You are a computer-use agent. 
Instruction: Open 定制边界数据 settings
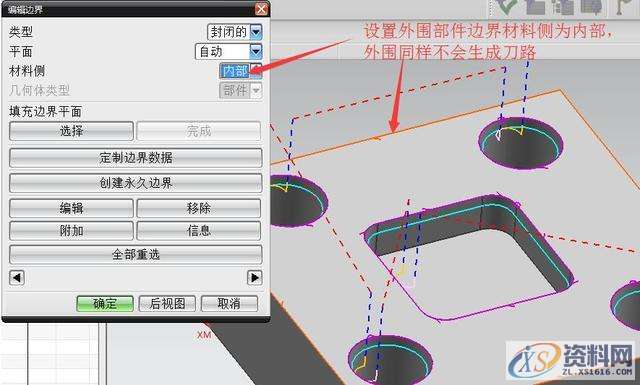click(136, 158)
